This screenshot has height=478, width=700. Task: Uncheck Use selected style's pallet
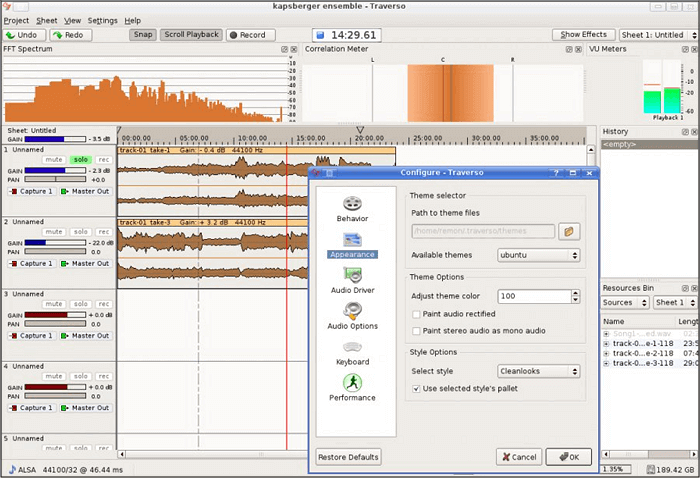[416, 388]
